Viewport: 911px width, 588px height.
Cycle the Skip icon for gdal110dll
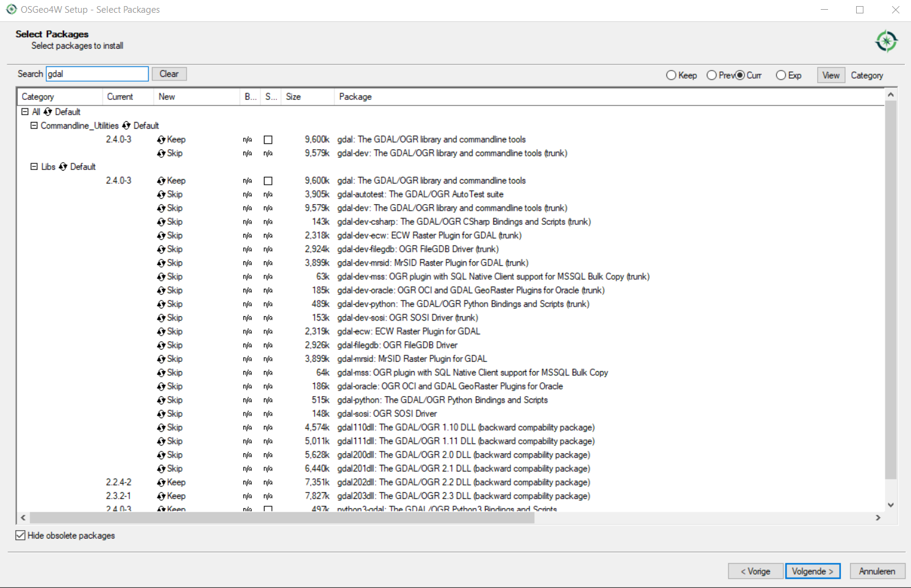click(x=161, y=428)
